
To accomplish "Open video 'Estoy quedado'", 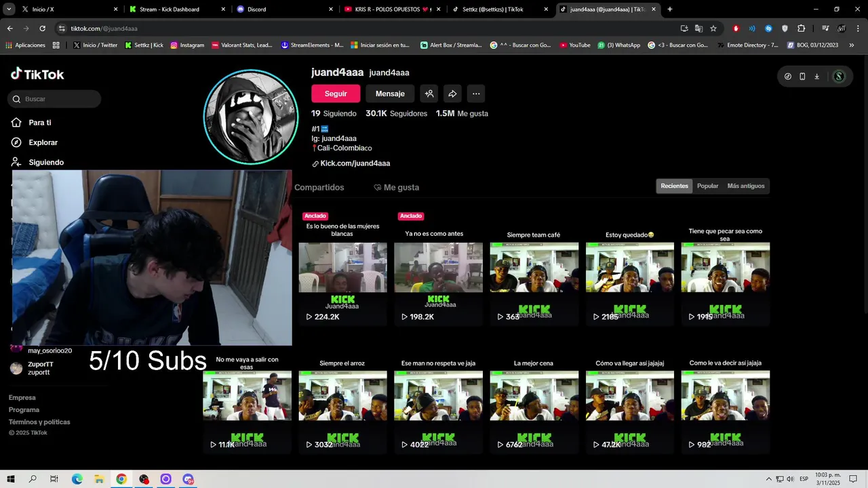I will (x=629, y=268).
